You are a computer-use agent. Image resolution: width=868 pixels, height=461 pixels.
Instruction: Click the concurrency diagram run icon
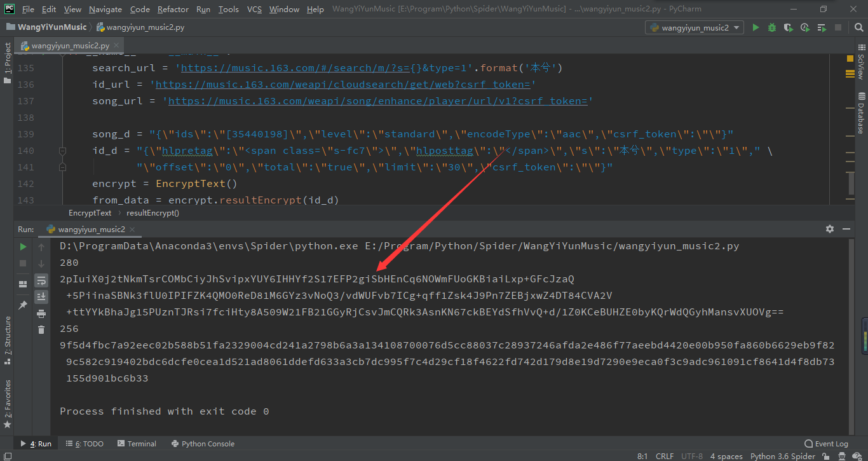(822, 27)
